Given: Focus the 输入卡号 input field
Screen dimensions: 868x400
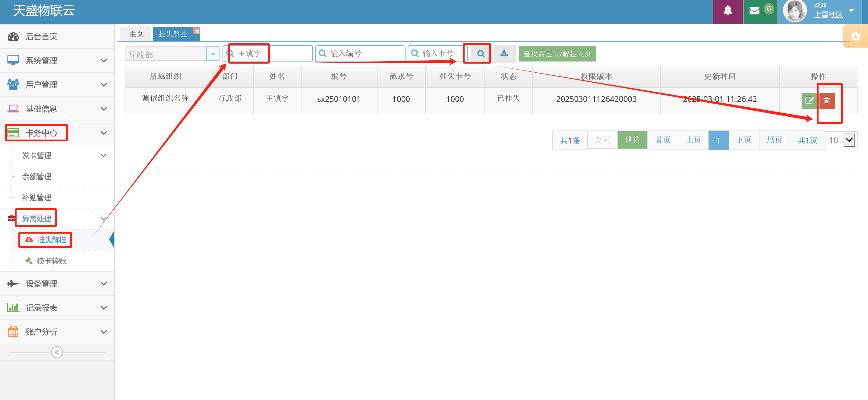Looking at the screenshot, I should point(437,54).
